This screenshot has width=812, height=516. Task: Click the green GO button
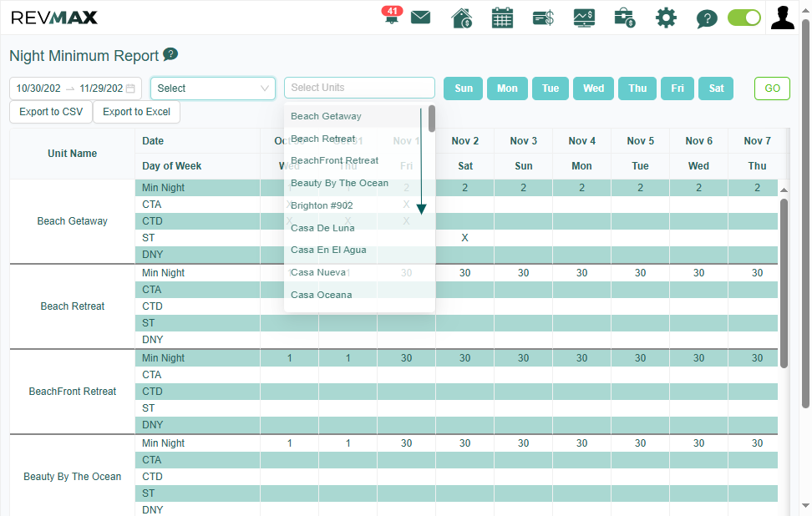[x=772, y=89]
